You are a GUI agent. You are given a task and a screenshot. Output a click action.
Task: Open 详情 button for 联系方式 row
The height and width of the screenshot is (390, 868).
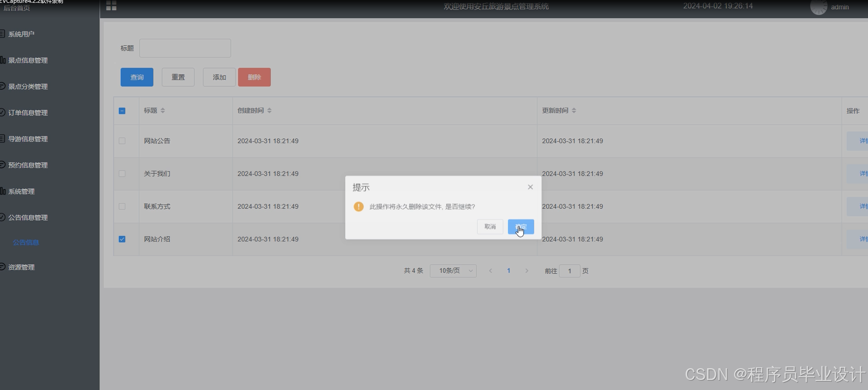pos(858,206)
